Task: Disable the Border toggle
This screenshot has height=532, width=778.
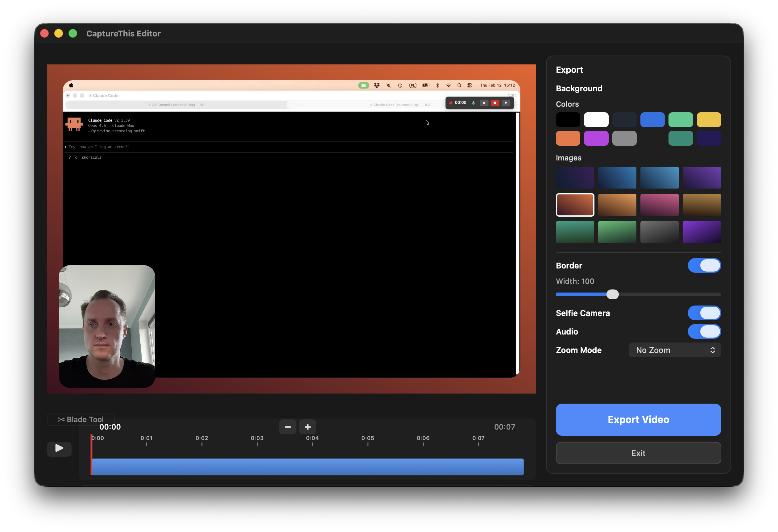Action: coord(704,265)
